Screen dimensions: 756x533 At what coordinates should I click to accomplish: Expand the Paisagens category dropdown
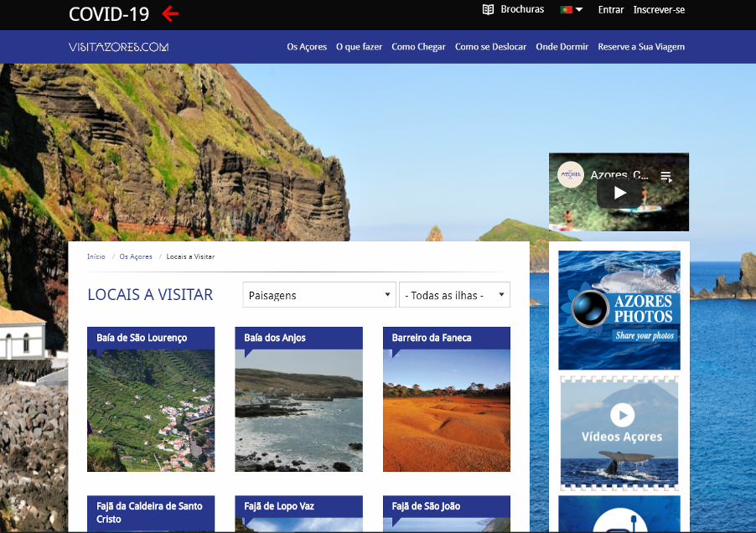pyautogui.click(x=319, y=295)
